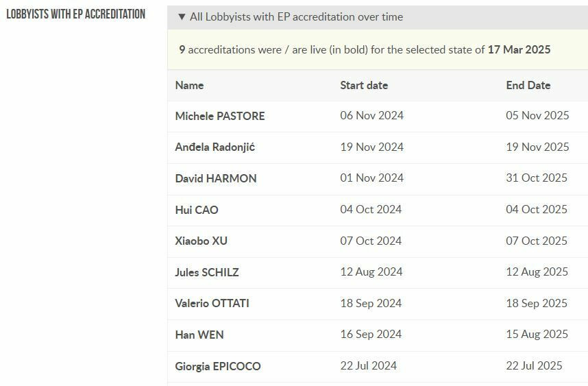Click David HARMON's end date 31 Oct 2025
588x386 pixels.
537,178
